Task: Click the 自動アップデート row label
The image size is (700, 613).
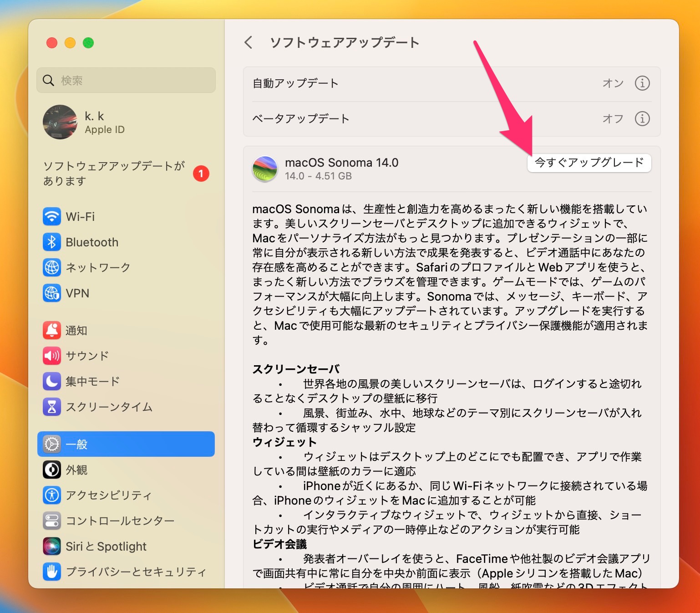Action: coord(296,83)
